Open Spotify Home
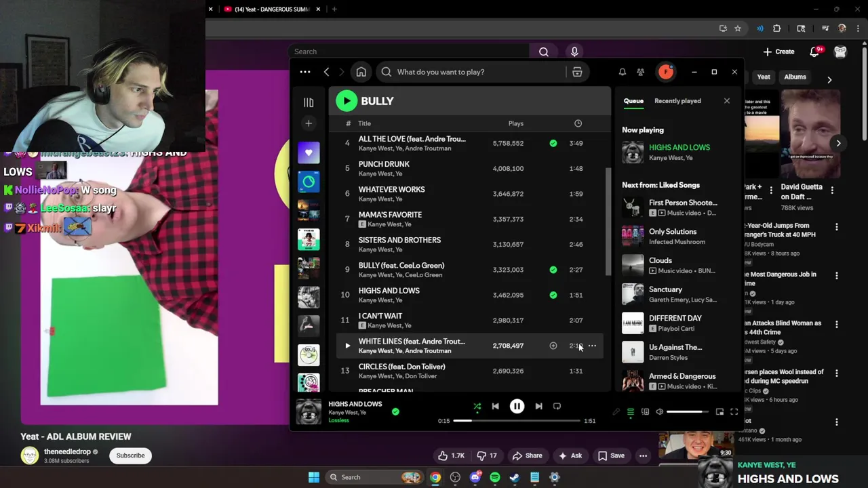The height and width of the screenshot is (488, 868). click(x=361, y=72)
